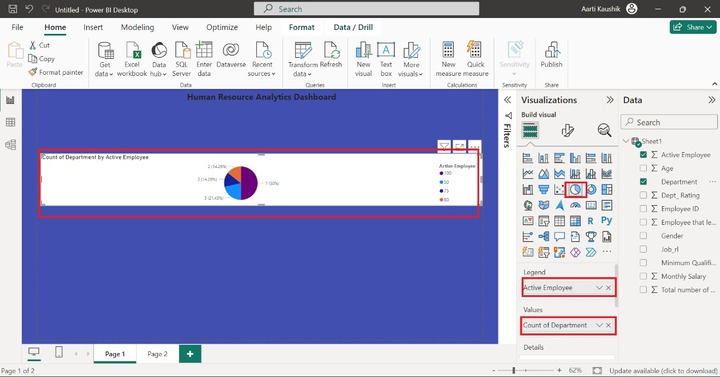This screenshot has width=720, height=377.
Task: Open Active Employee legend field dropdown chevron
Action: (599, 287)
